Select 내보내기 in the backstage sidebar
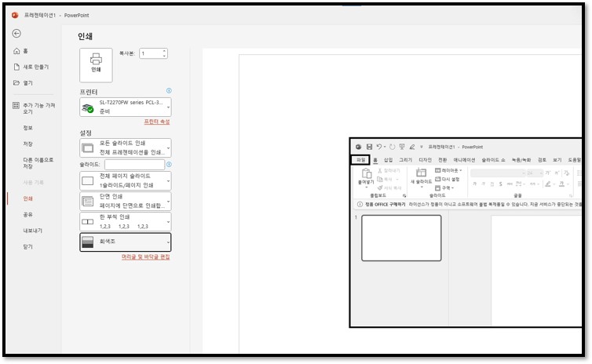Screen dimensions: 592x364 33,231
